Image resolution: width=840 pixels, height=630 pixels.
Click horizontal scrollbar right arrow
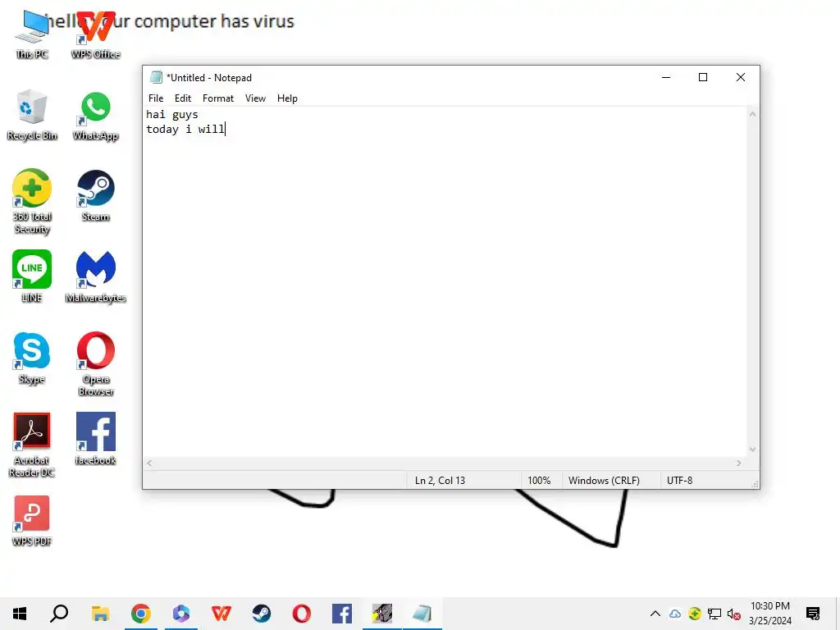pos(739,463)
